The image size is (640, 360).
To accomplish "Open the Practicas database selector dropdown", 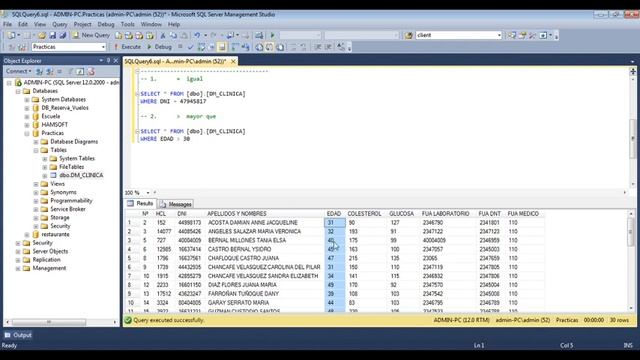I will (103, 47).
